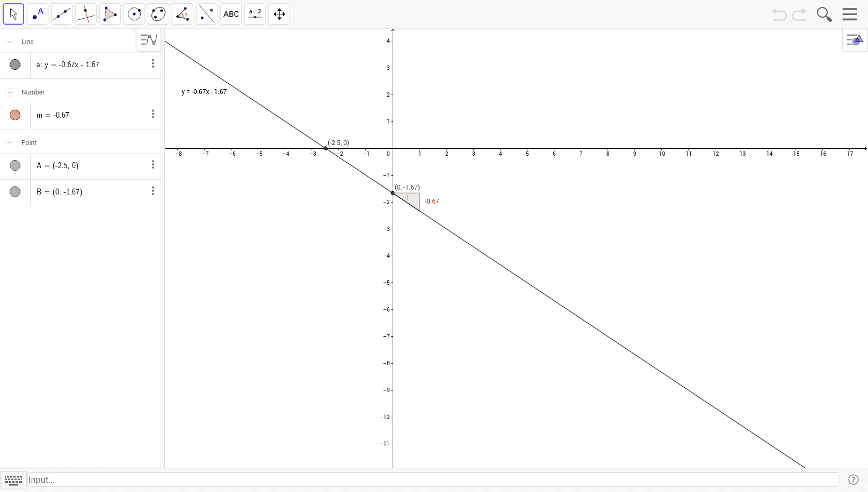
Task: Click the slope triangle on the line
Action: point(411,198)
